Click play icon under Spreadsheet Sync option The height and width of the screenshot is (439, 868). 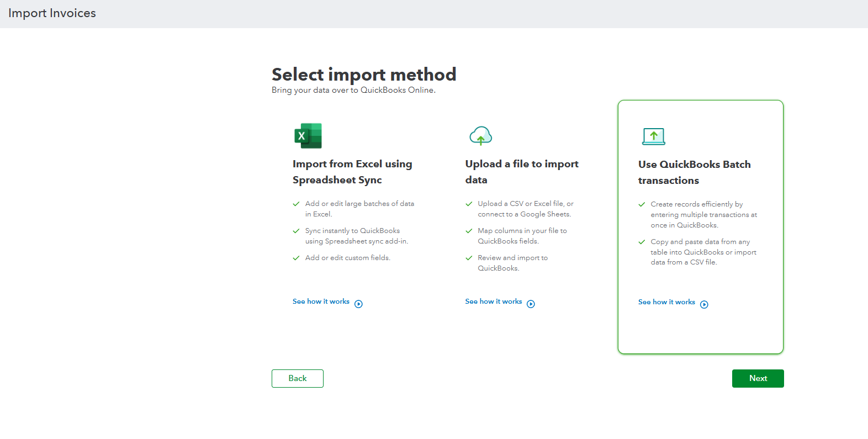click(359, 304)
